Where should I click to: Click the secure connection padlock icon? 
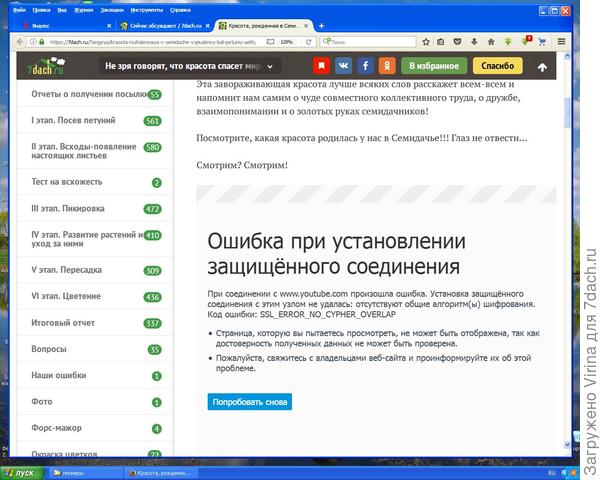[x=42, y=42]
